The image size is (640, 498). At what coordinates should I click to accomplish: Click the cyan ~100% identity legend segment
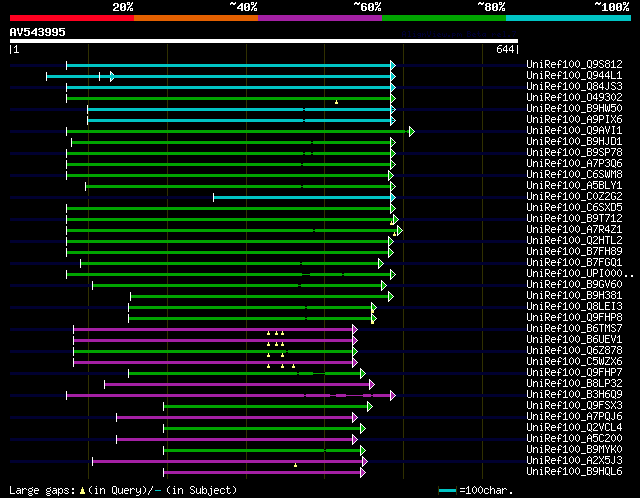(569, 18)
